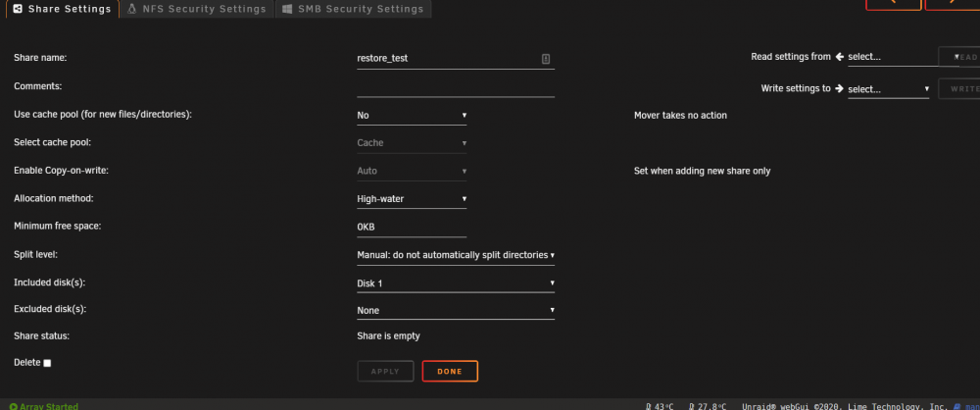Open the Enable Copy-on-write dropdown
This screenshot has width=980, height=410.
pos(412,171)
